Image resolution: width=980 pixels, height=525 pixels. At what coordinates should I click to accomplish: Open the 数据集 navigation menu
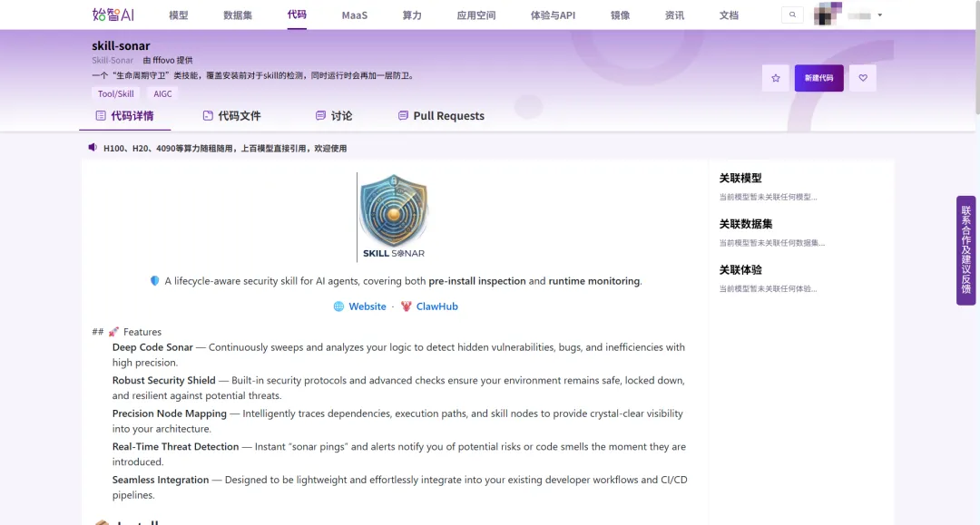click(x=238, y=15)
